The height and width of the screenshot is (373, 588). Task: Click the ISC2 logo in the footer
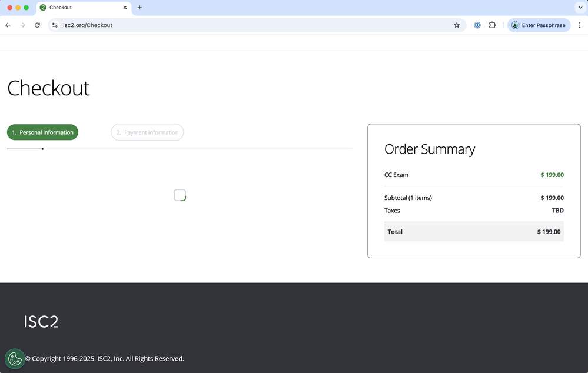41,321
